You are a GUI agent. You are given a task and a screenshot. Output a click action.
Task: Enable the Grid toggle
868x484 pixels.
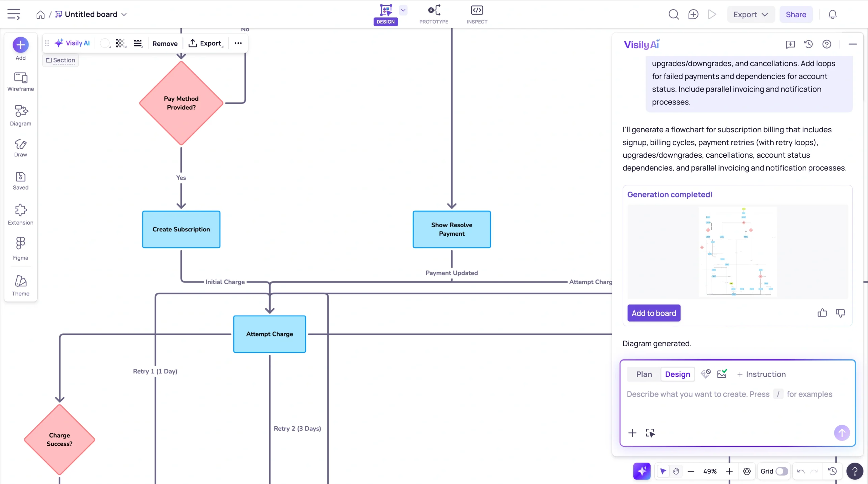tap(782, 471)
